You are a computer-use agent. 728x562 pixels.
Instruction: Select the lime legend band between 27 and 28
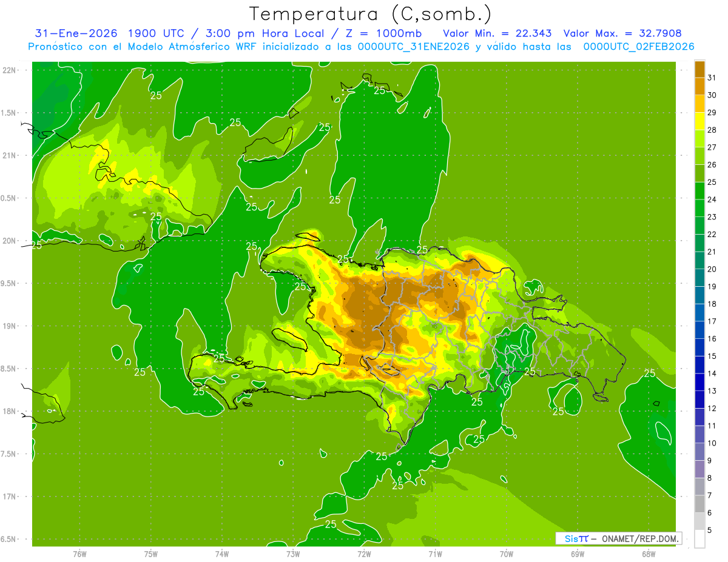(699, 139)
